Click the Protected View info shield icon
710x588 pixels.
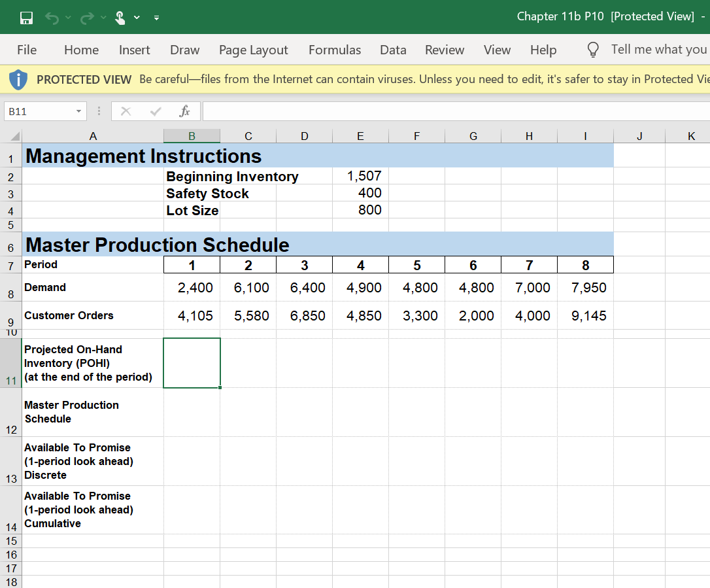(18, 78)
